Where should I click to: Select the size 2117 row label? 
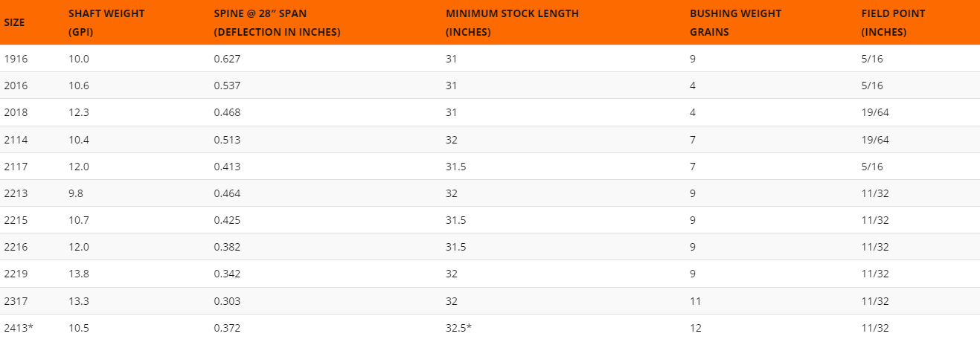tap(15, 167)
